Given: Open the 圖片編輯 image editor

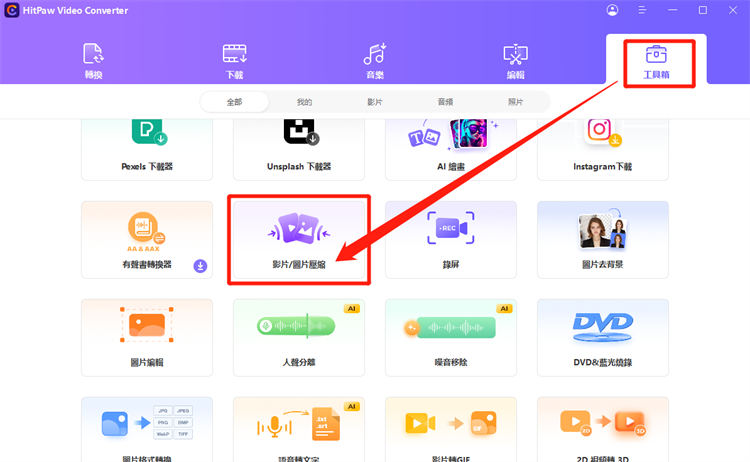Looking at the screenshot, I should (147, 338).
